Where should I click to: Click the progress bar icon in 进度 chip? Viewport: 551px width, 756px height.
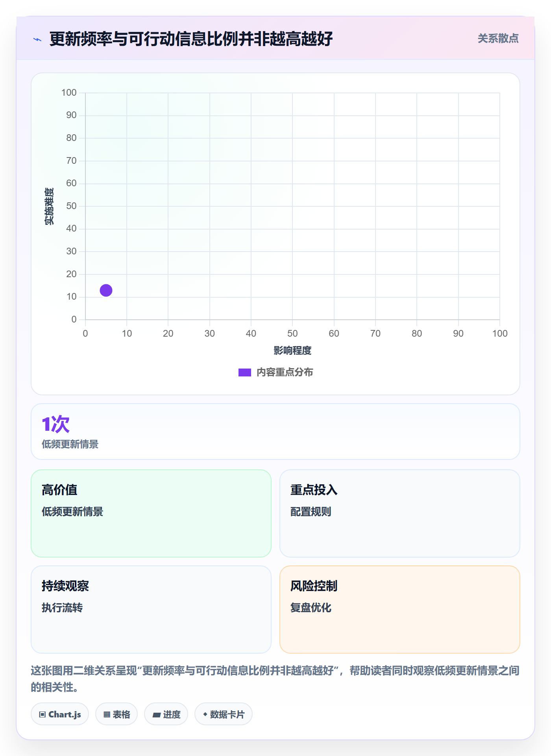coord(156,715)
